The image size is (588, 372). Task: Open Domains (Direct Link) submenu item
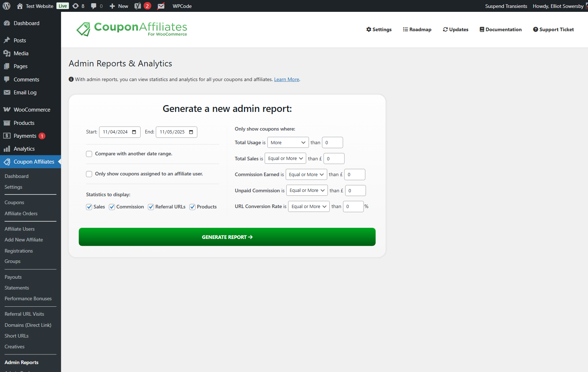click(x=28, y=325)
